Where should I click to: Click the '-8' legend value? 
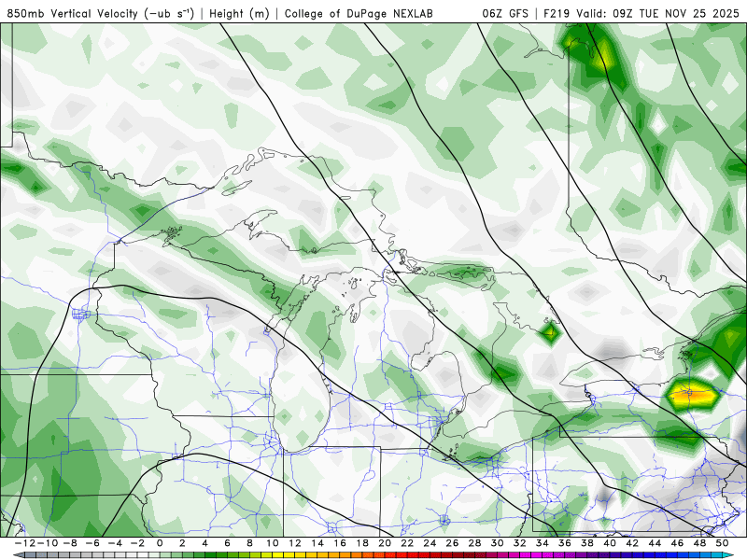pos(69,543)
